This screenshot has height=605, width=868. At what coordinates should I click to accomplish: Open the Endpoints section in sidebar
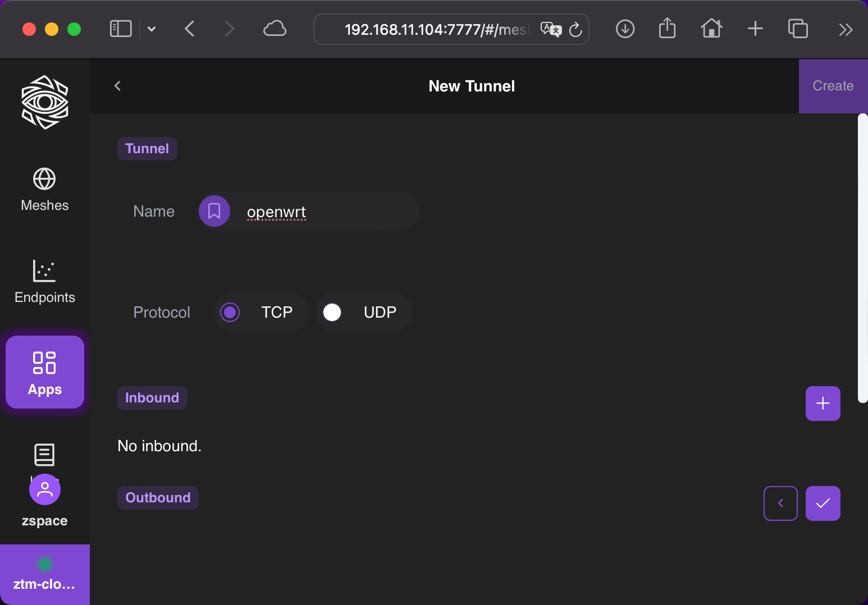tap(45, 282)
